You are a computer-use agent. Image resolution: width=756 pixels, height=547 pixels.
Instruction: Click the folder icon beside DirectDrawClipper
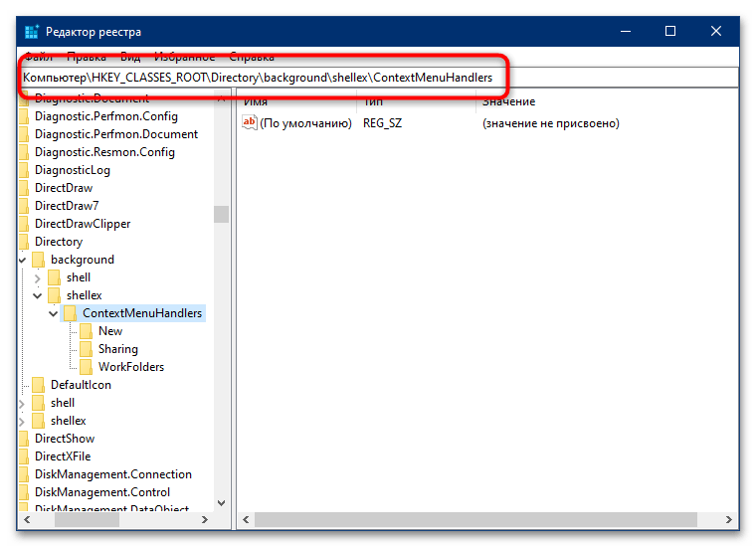click(x=24, y=224)
